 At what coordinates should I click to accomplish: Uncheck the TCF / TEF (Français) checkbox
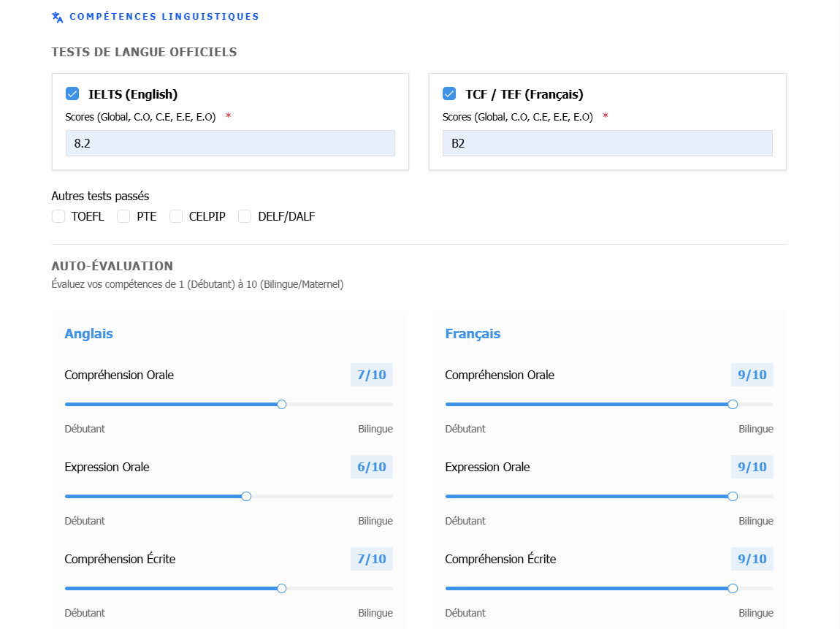(x=449, y=94)
